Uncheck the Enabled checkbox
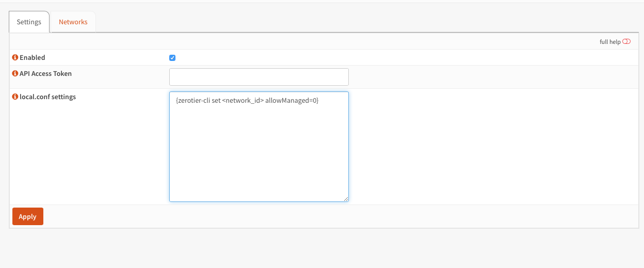The height and width of the screenshot is (268, 644). pos(172,58)
